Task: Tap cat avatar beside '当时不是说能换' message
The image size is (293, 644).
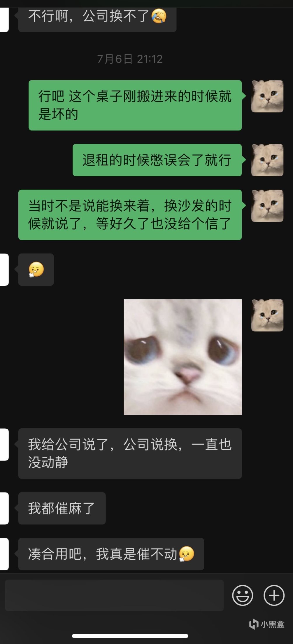Action: (x=267, y=206)
